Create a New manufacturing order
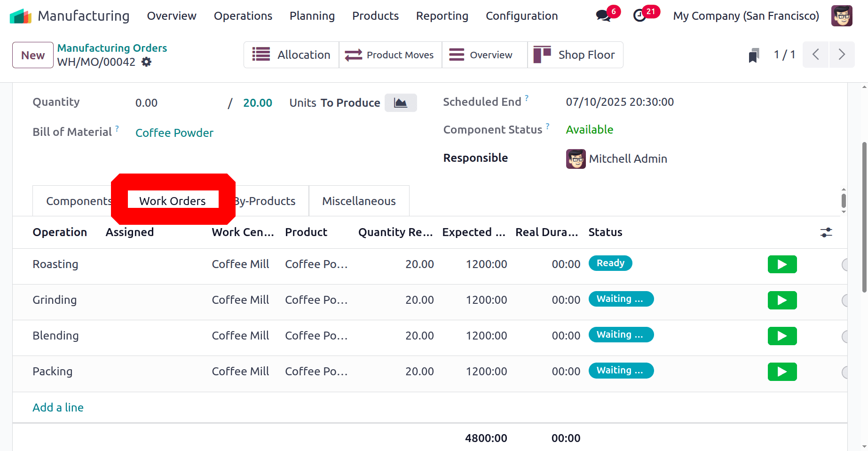This screenshot has width=868, height=451. 33,55
